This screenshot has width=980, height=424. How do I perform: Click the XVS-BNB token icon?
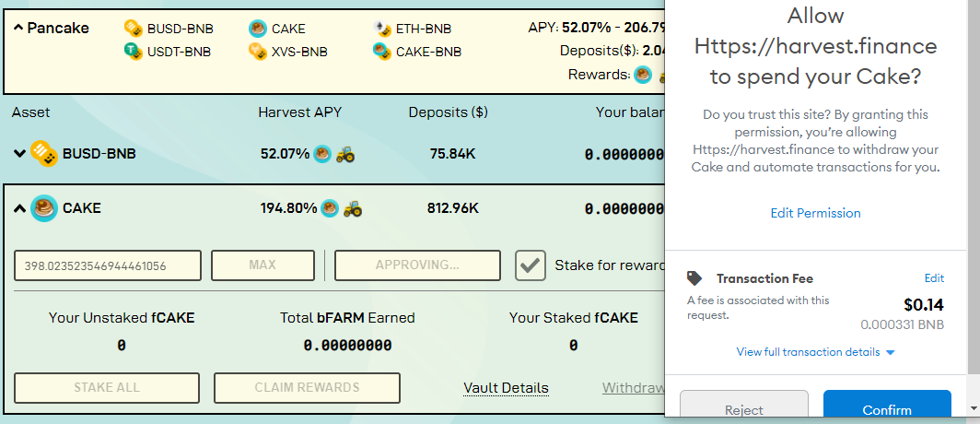tap(258, 52)
